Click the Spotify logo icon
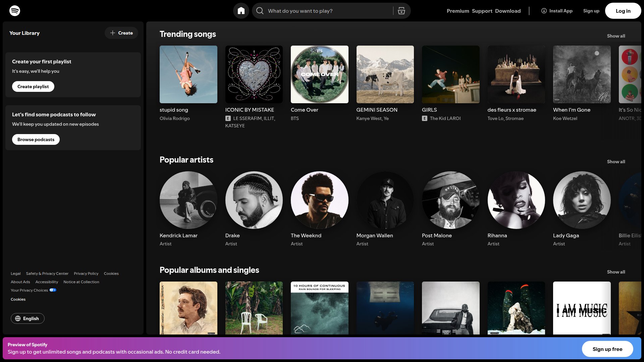 click(x=15, y=11)
